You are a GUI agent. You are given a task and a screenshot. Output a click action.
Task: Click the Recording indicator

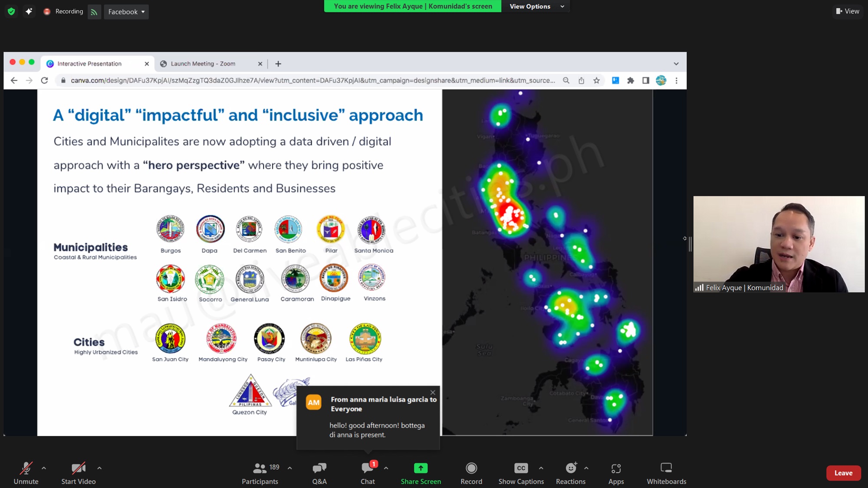point(63,12)
